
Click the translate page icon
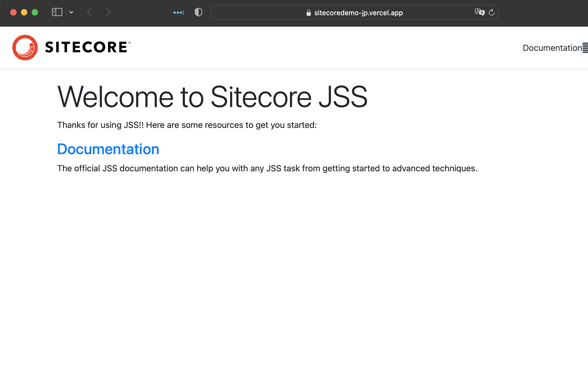pos(479,12)
